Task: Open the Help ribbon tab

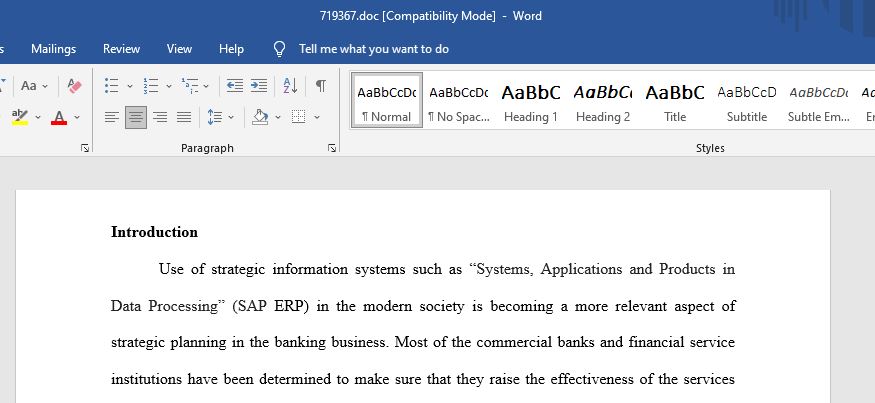Action: pyautogui.click(x=231, y=49)
